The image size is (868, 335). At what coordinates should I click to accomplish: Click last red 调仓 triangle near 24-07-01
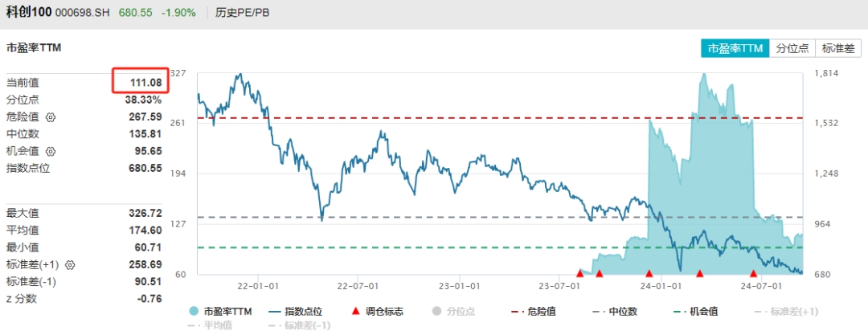point(753,274)
